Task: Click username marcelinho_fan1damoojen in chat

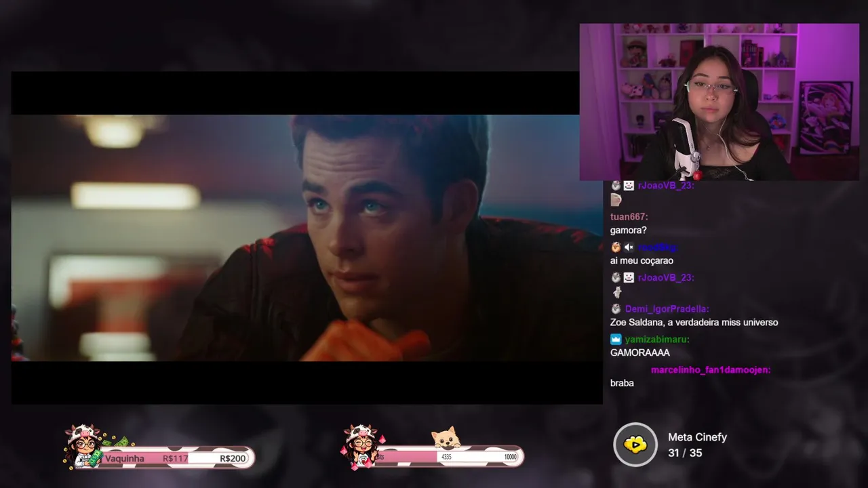Action: (x=711, y=370)
